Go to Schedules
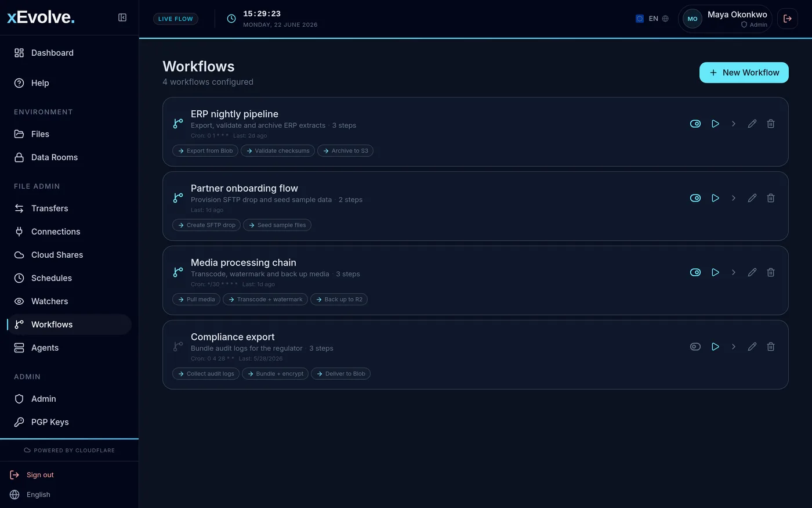Screen dimensions: 812x508 tap(69, 278)
